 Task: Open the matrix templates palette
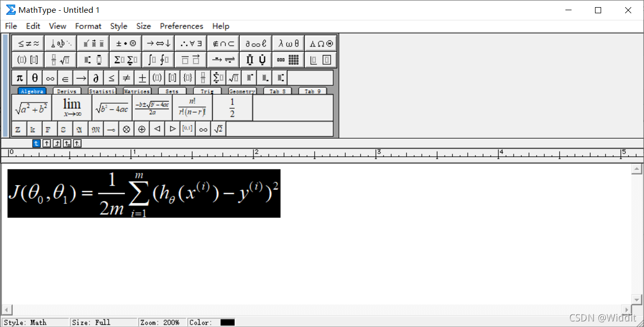click(289, 60)
